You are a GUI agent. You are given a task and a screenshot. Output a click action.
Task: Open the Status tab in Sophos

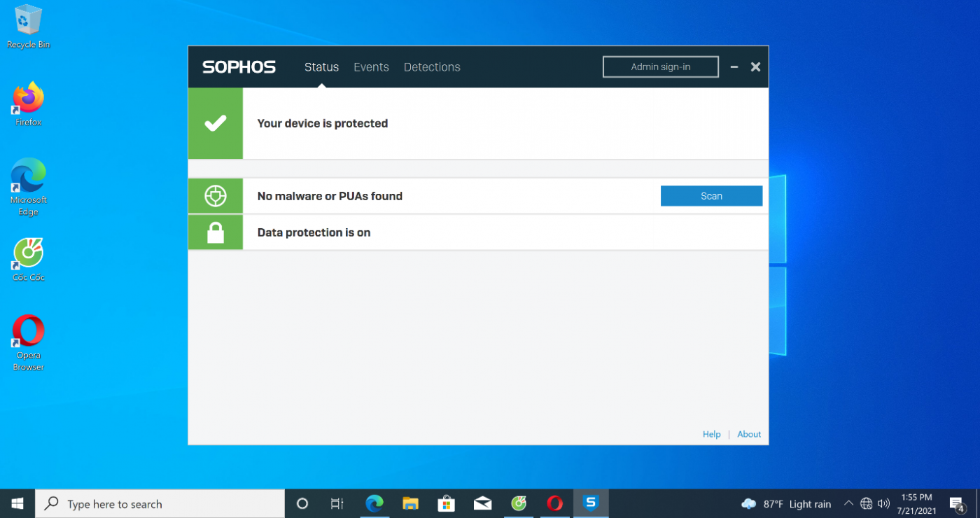pos(321,67)
